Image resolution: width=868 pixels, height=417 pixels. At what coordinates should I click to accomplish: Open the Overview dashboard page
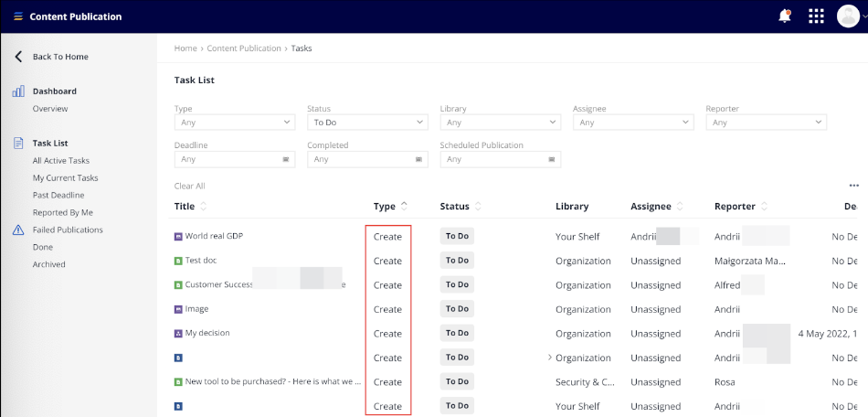point(50,109)
